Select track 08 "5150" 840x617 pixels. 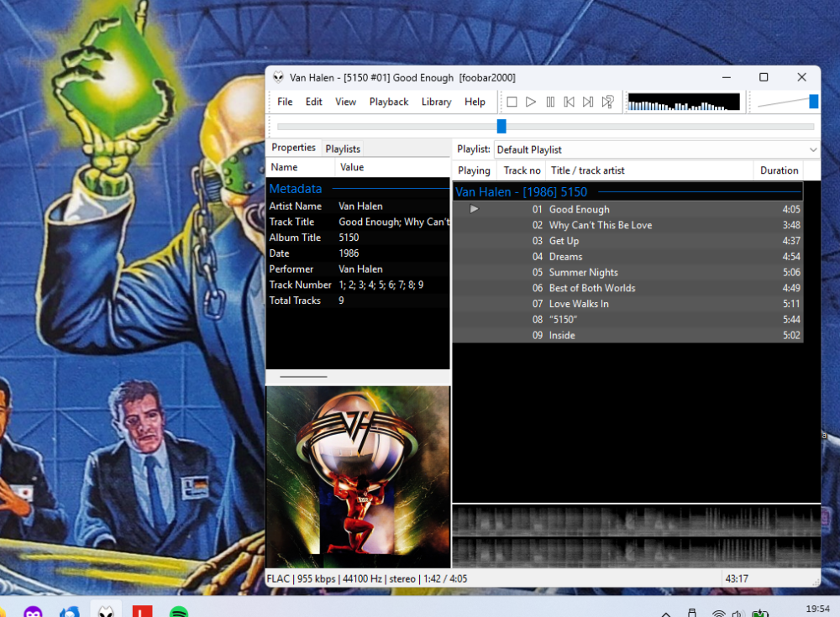(x=627, y=319)
